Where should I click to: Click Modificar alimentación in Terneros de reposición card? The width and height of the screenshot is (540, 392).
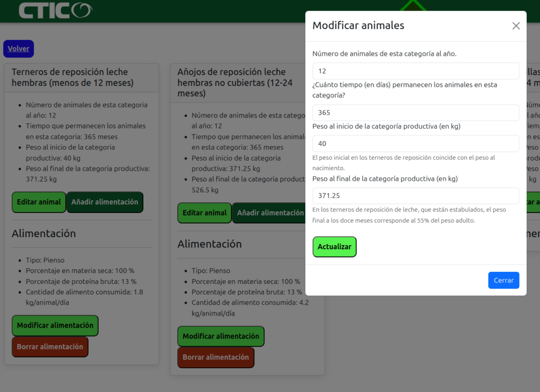[x=55, y=325]
